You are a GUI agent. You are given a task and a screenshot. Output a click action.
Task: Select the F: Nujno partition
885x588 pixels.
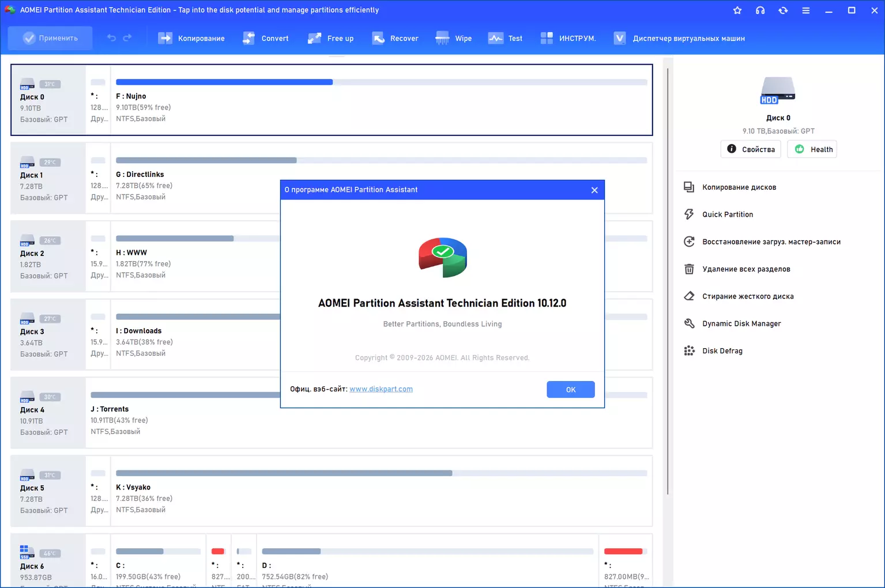381,100
